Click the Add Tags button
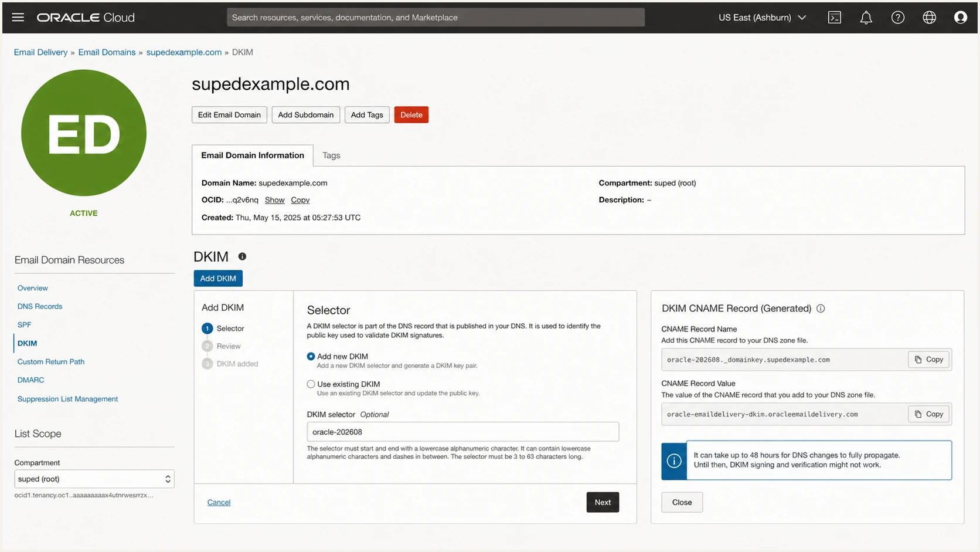Image resolution: width=980 pixels, height=552 pixels. pos(367,115)
